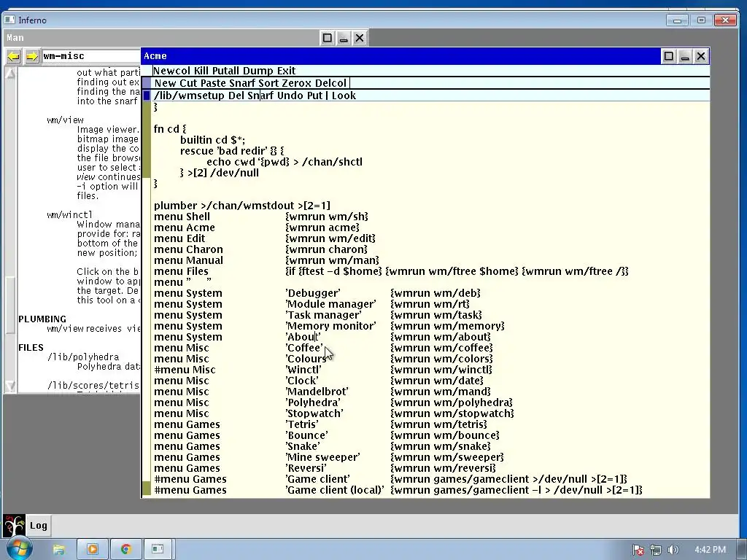The width and height of the screenshot is (747, 560).
Task: Open the media player taskbar icon
Action: pos(93,550)
